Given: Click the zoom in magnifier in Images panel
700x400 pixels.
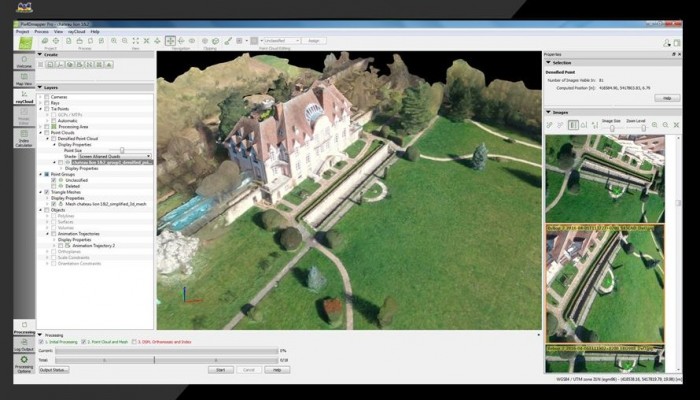Looking at the screenshot, I should (654, 125).
